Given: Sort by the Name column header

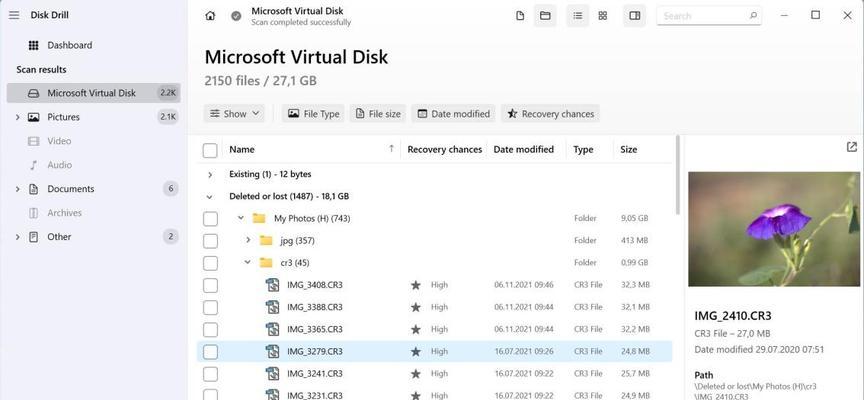Looking at the screenshot, I should point(242,149).
